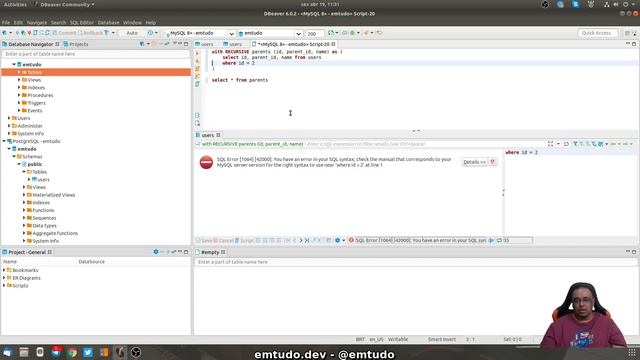Expand the Users node
Screen dimensions: 640x360
pyautogui.click(x=9, y=118)
